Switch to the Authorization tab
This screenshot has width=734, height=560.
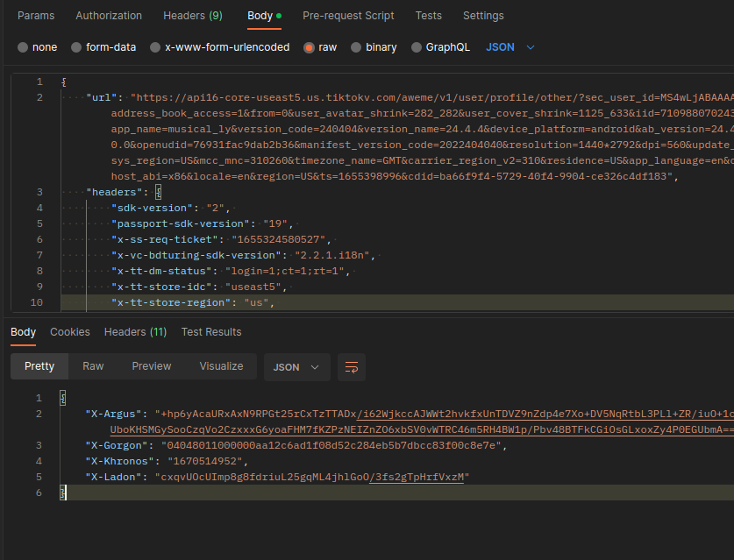point(109,16)
